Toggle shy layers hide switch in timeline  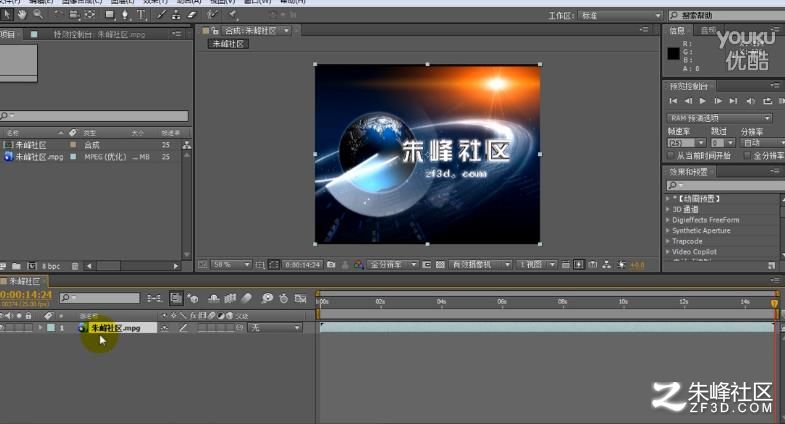214,298
